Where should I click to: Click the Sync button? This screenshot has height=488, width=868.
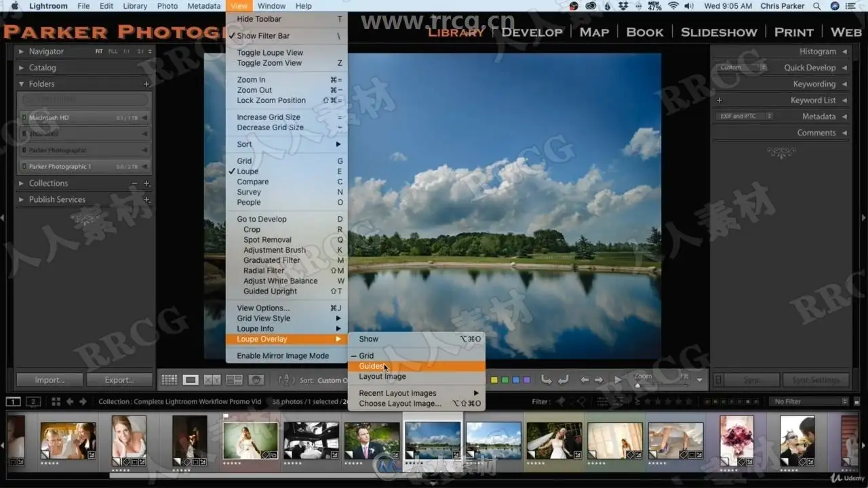(751, 380)
